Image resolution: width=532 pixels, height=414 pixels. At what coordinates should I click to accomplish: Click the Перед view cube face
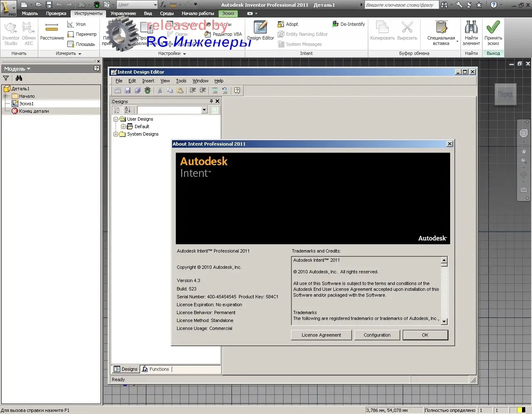[x=505, y=94]
